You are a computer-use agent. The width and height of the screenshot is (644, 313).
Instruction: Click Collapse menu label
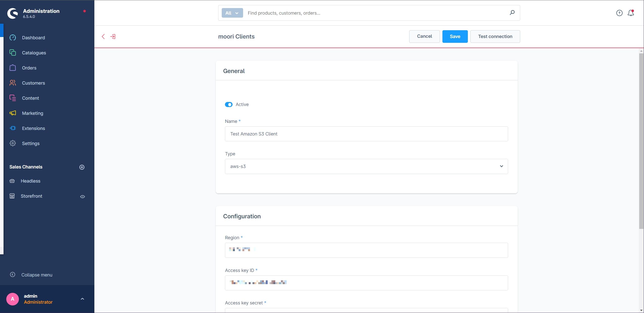37,275
